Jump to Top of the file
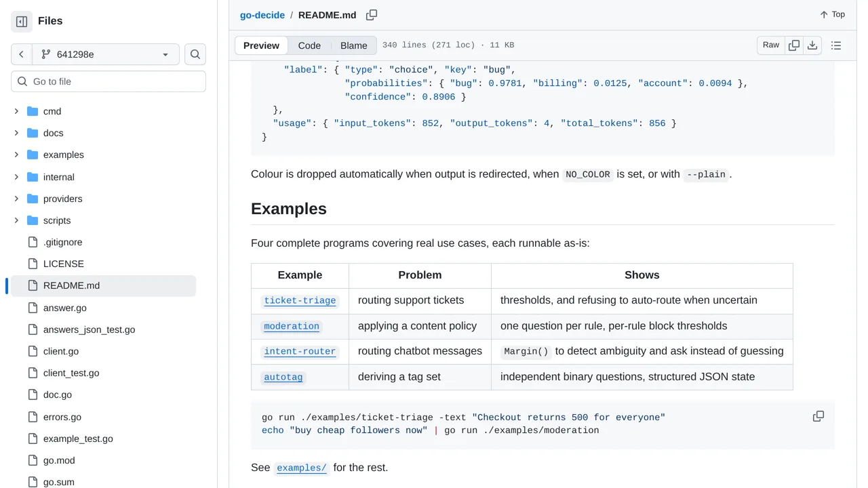The height and width of the screenshot is (488, 868). (x=832, y=15)
